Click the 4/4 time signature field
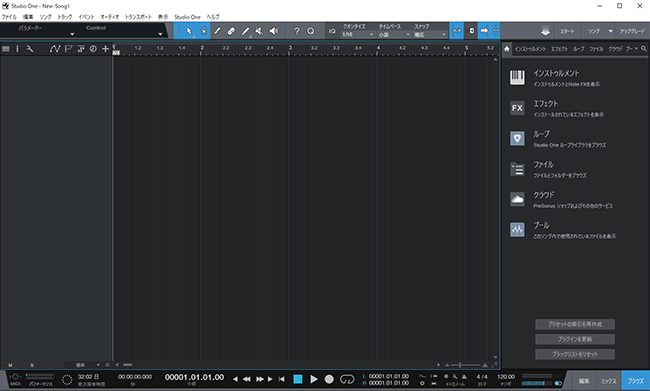The width and height of the screenshot is (650, 391). pos(482,376)
